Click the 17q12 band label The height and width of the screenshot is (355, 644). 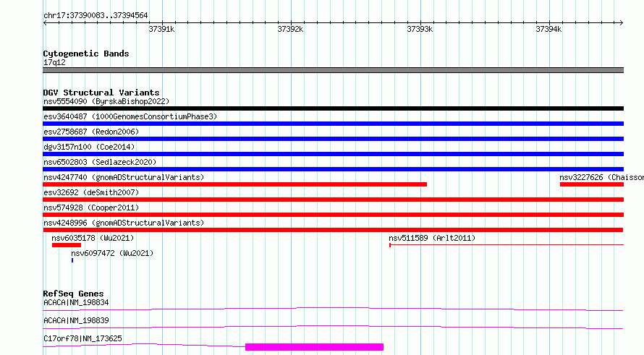[x=54, y=62]
